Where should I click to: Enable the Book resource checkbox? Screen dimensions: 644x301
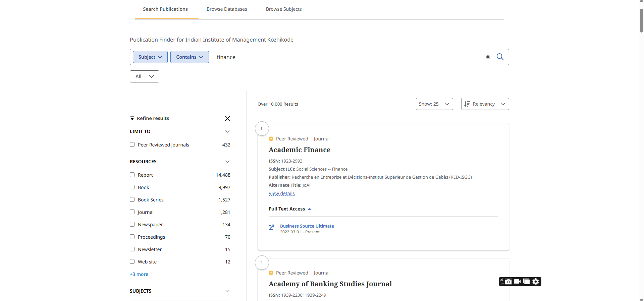pos(132,187)
